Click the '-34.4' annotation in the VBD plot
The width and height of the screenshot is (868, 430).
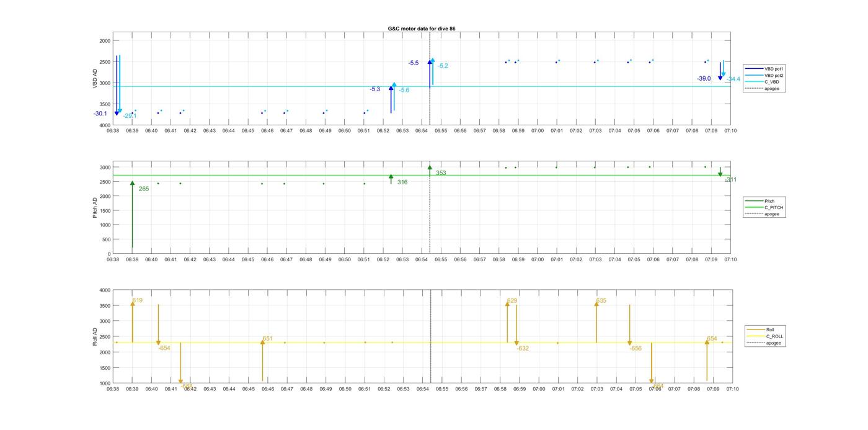coord(733,79)
